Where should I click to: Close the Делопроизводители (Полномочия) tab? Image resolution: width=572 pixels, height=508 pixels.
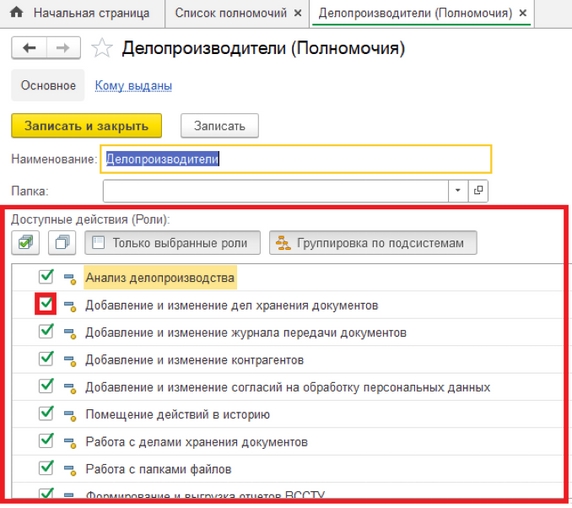[x=523, y=13]
